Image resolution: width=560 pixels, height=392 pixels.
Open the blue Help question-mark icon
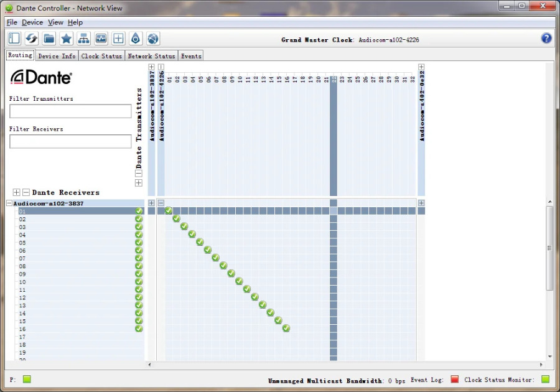(x=546, y=38)
